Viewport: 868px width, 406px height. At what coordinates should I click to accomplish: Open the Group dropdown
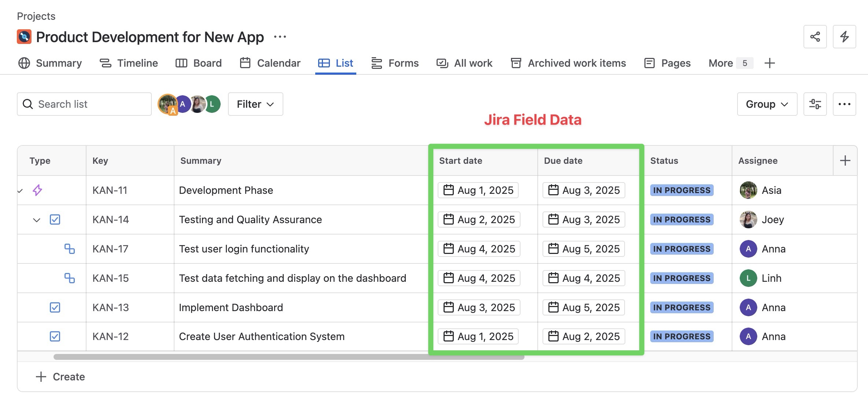[x=767, y=104]
